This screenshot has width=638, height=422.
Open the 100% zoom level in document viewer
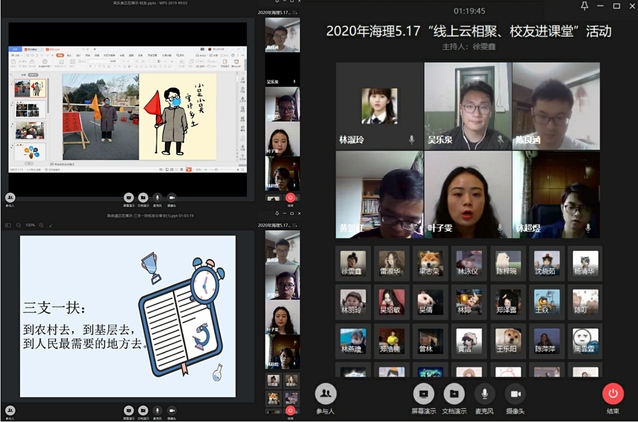tap(29, 225)
